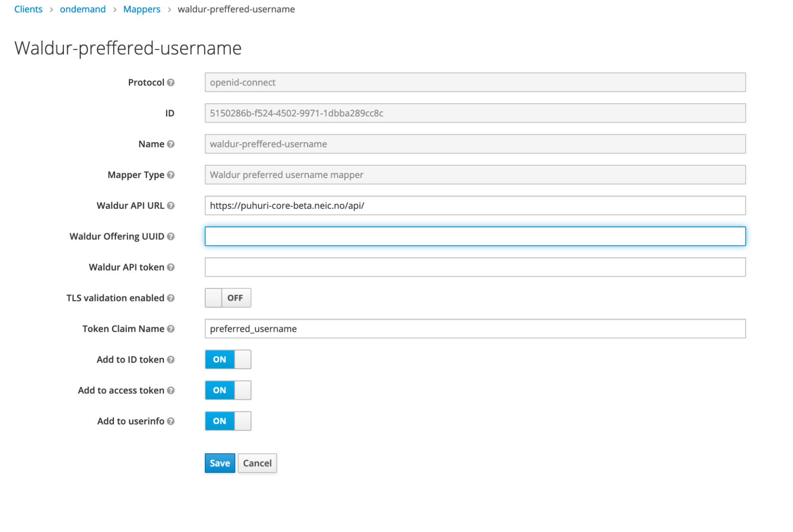This screenshot has height=532, width=793.
Task: Click inside the Token Claim Name field
Action: click(475, 329)
